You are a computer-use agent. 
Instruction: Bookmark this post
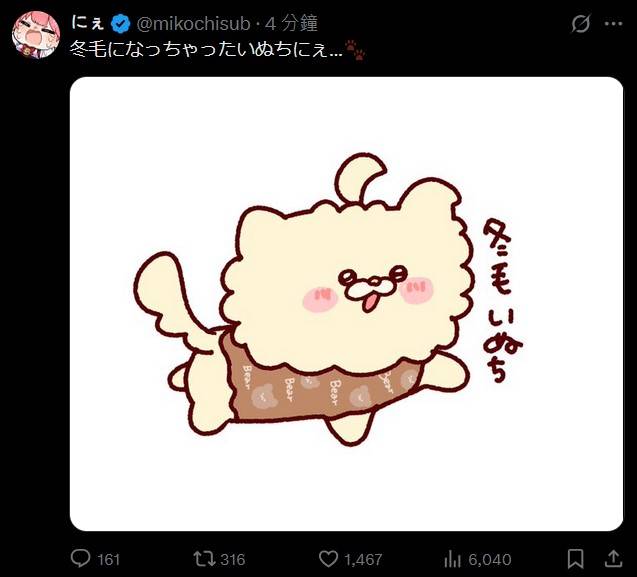(x=575, y=559)
